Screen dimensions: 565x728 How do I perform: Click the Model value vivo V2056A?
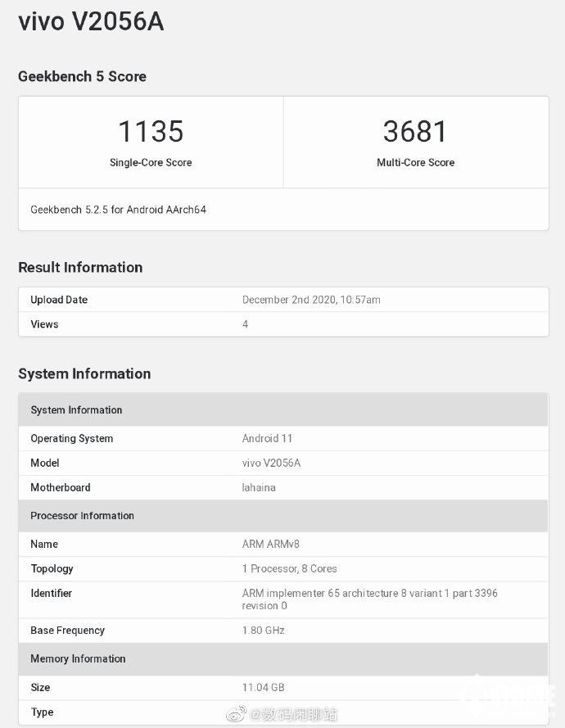point(271,463)
